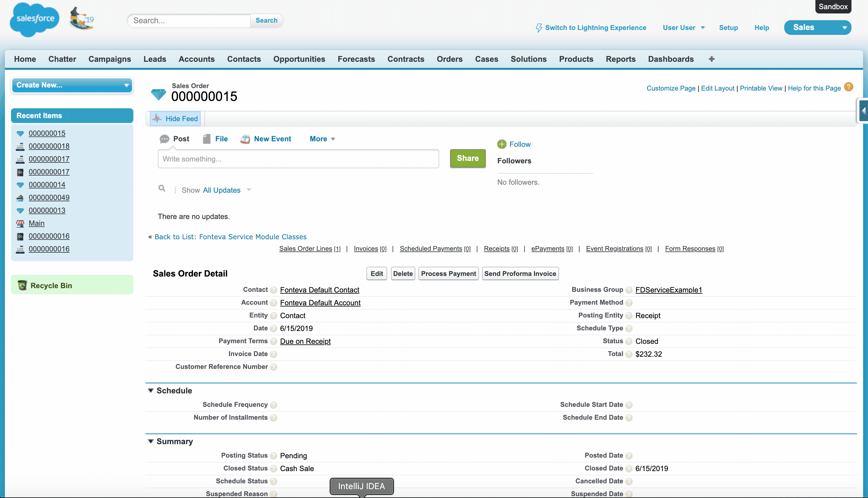Click the diamond icon next to recent item 000000014

click(x=20, y=185)
